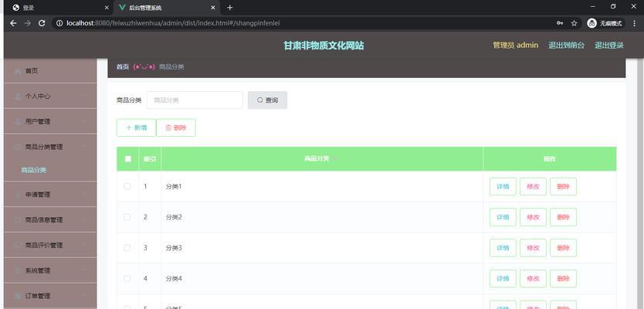Check the checkbox for 分类1 row

coord(127,186)
